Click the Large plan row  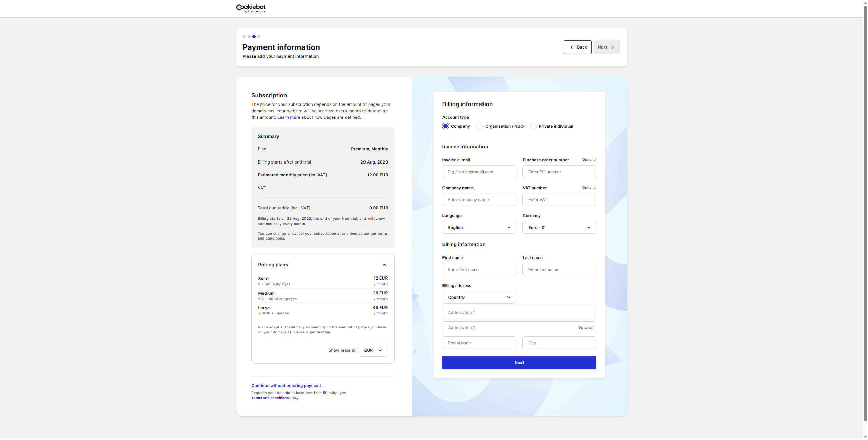pos(322,310)
